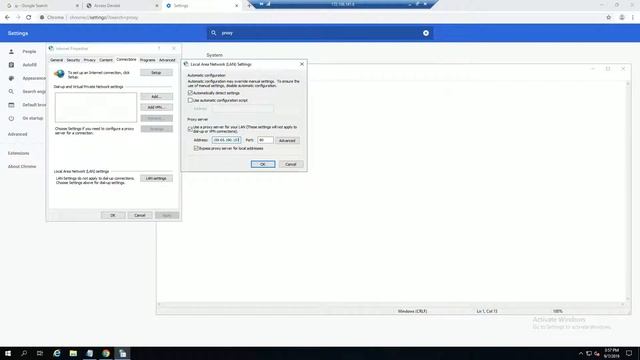Image resolution: width=640 pixels, height=360 pixels.
Task: Click Add button for dial-up connection
Action: (x=156, y=97)
